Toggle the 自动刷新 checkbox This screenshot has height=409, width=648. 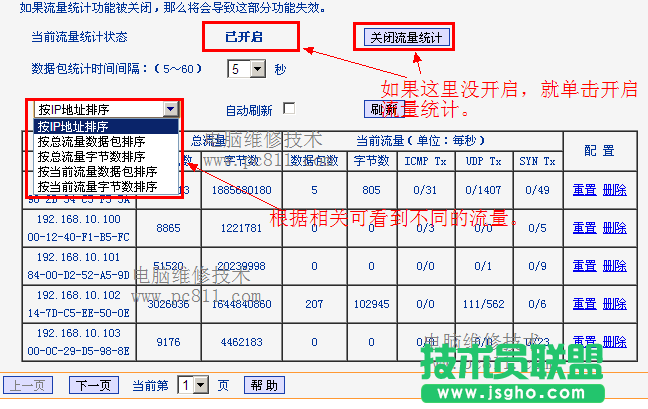click(x=289, y=108)
